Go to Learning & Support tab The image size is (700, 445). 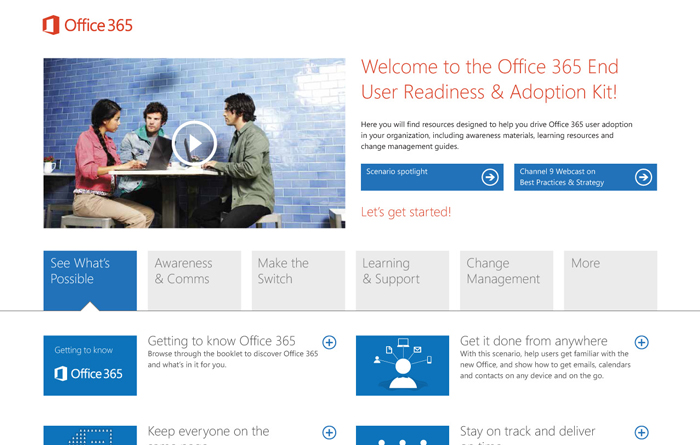click(402, 280)
